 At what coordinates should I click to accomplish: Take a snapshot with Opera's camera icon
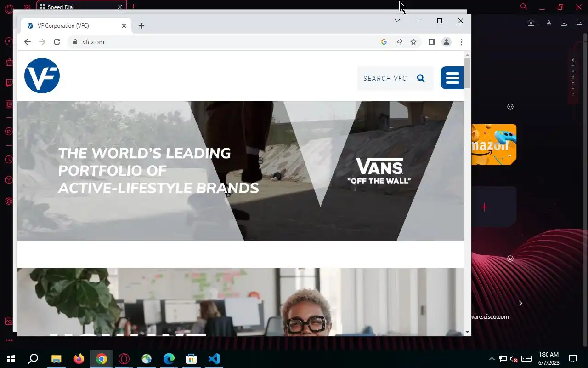click(531, 23)
